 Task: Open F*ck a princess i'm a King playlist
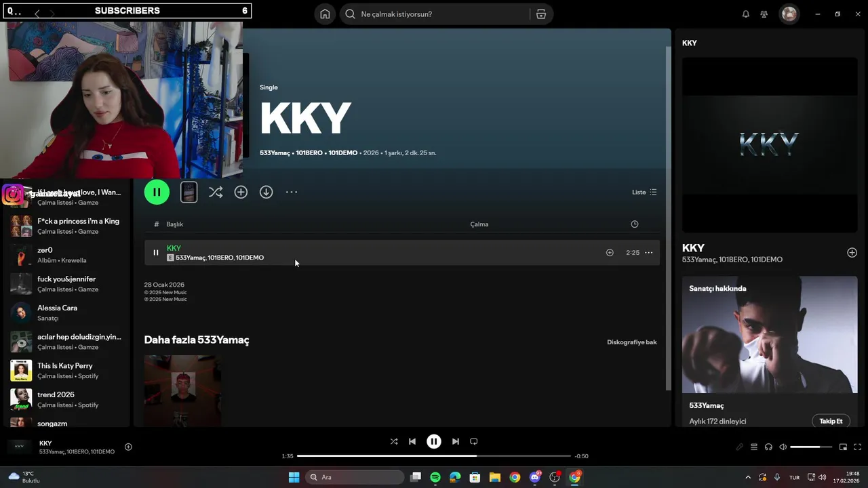tap(66, 226)
